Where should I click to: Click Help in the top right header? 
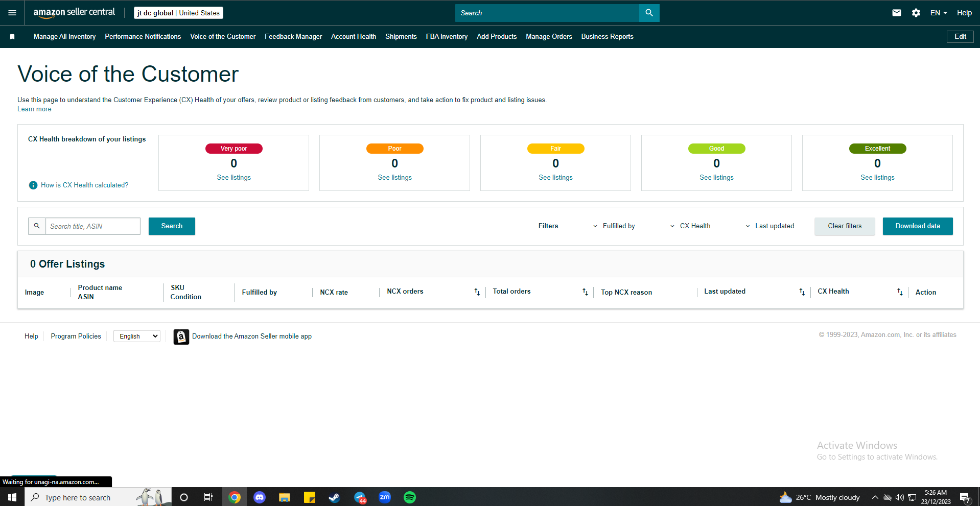[964, 13]
